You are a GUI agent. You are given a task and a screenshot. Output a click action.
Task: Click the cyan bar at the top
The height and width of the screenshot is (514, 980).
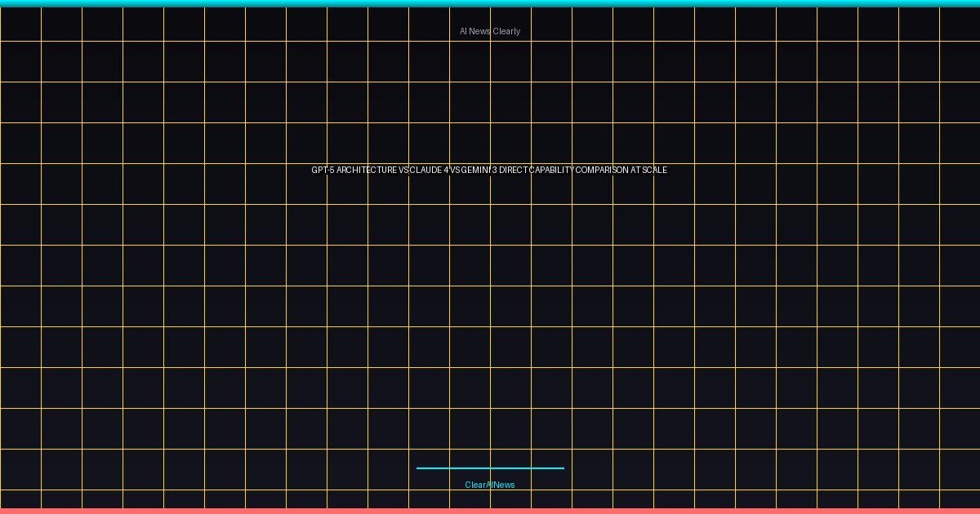[x=490, y=2]
